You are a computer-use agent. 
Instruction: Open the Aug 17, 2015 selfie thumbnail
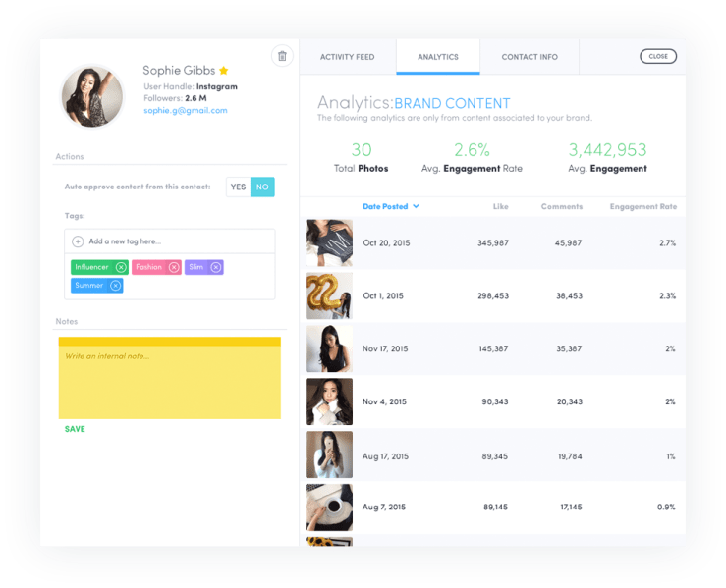coord(329,454)
